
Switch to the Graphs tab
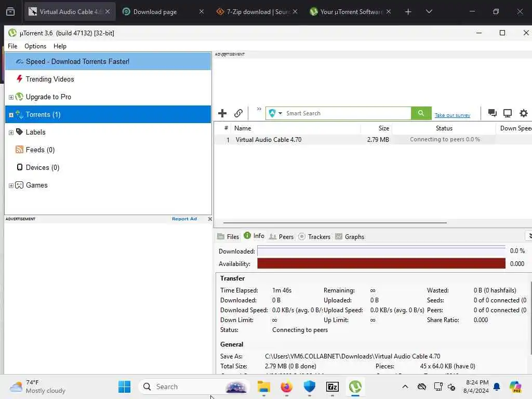(350, 236)
